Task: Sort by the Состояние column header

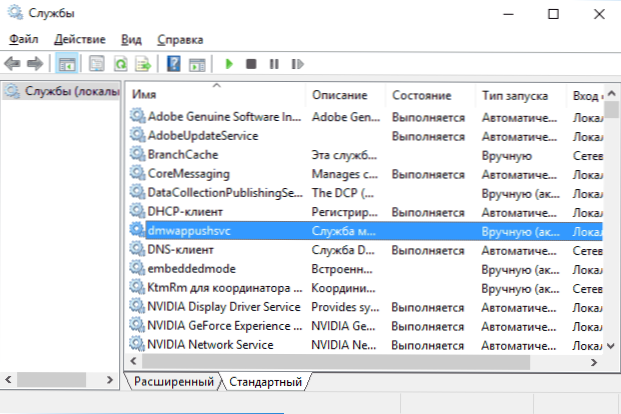Action: pos(430,95)
